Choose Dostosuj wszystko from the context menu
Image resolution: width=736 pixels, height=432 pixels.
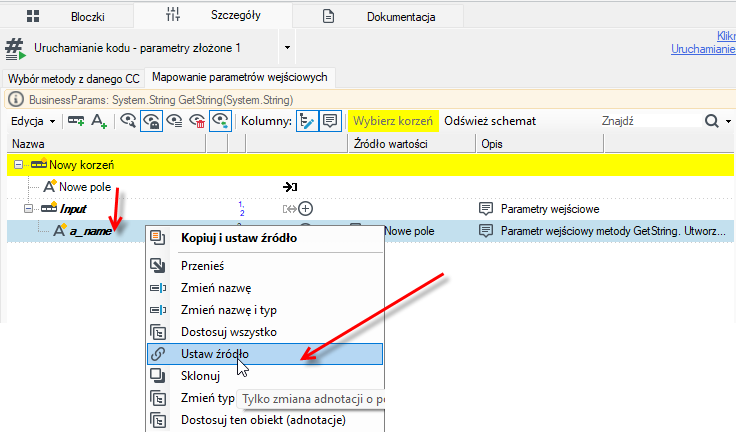[265, 332]
